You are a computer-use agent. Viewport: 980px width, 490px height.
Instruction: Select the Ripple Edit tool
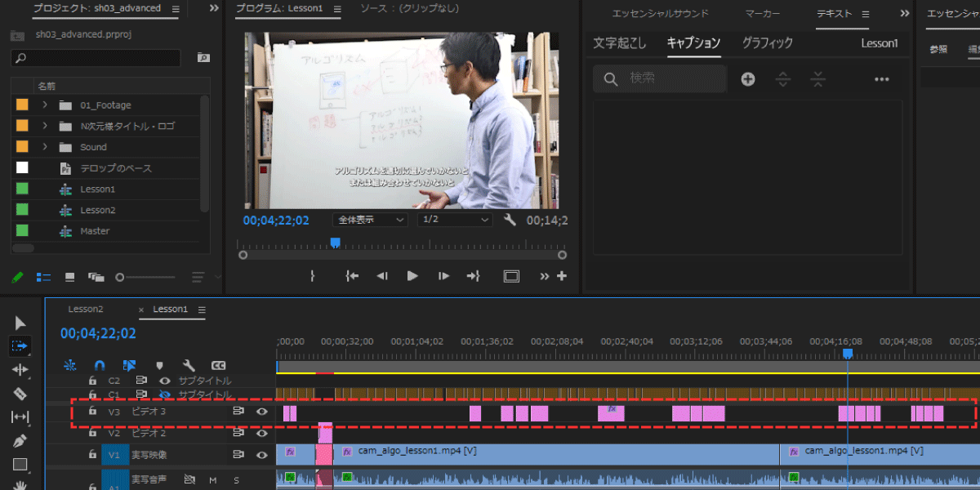click(x=20, y=370)
